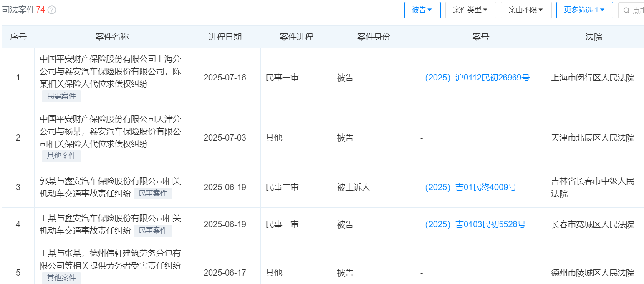Click the 法院 column header

tap(593, 37)
